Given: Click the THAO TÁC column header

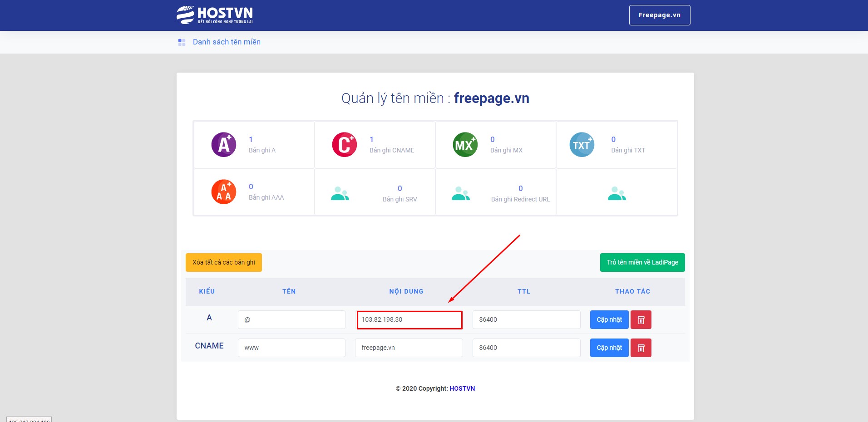Looking at the screenshot, I should pyautogui.click(x=633, y=291).
